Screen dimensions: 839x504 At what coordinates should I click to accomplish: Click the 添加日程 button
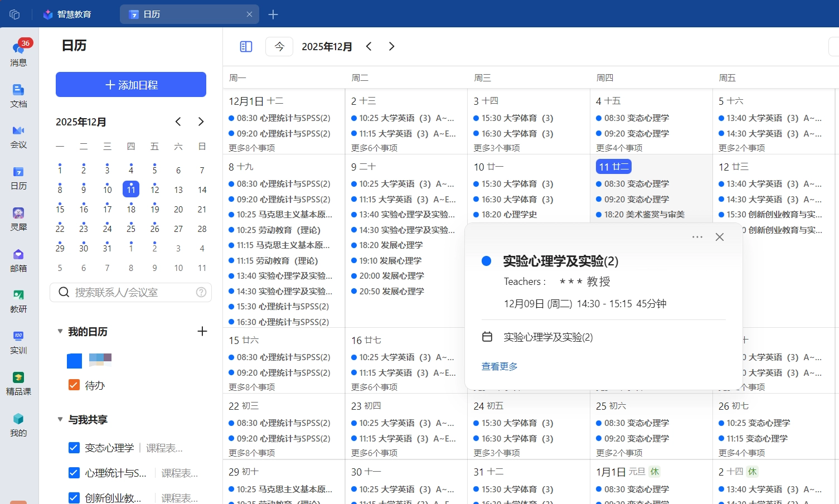pyautogui.click(x=131, y=85)
